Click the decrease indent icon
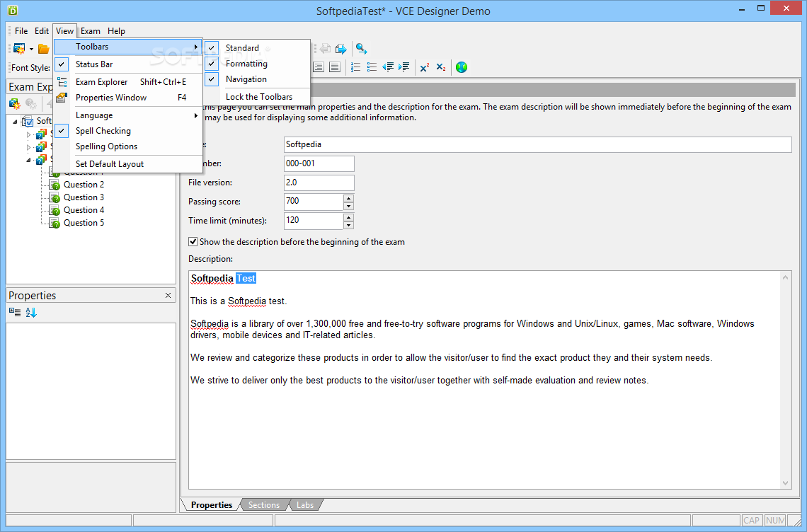Image resolution: width=807 pixels, height=532 pixels. point(387,67)
